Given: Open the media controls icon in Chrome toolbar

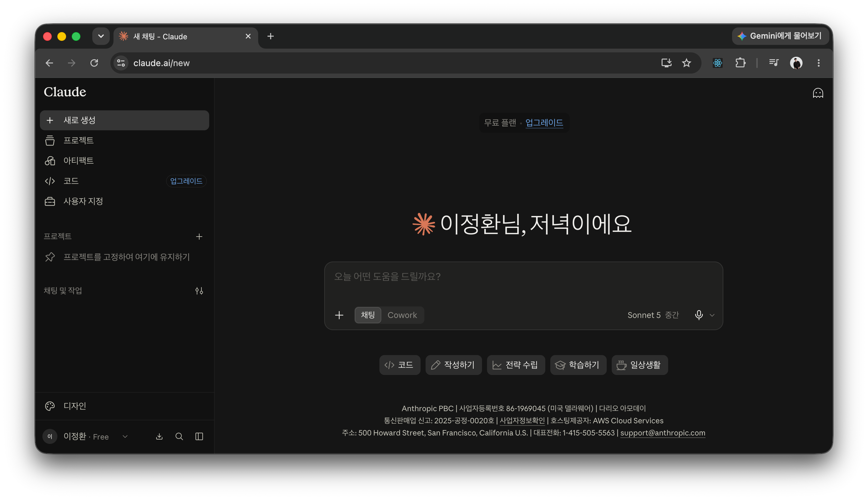Looking at the screenshot, I should [x=773, y=63].
